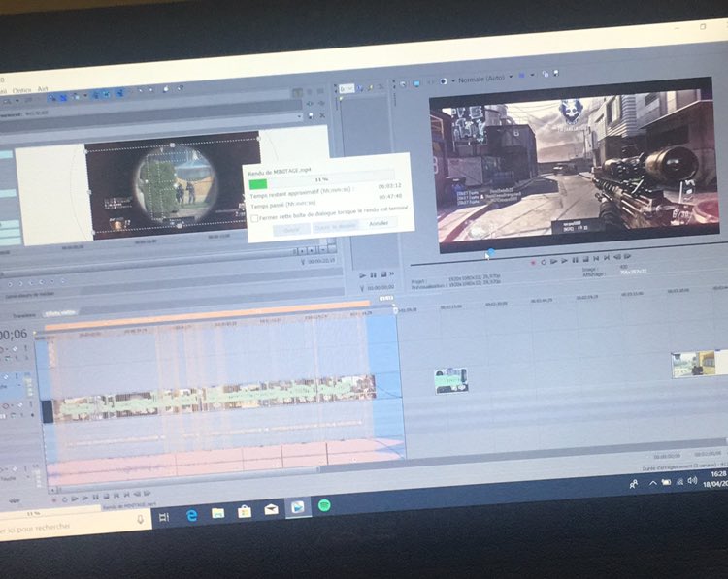Click Ouvrir le dossier button in render dialog
728x579 pixels.
(335, 226)
